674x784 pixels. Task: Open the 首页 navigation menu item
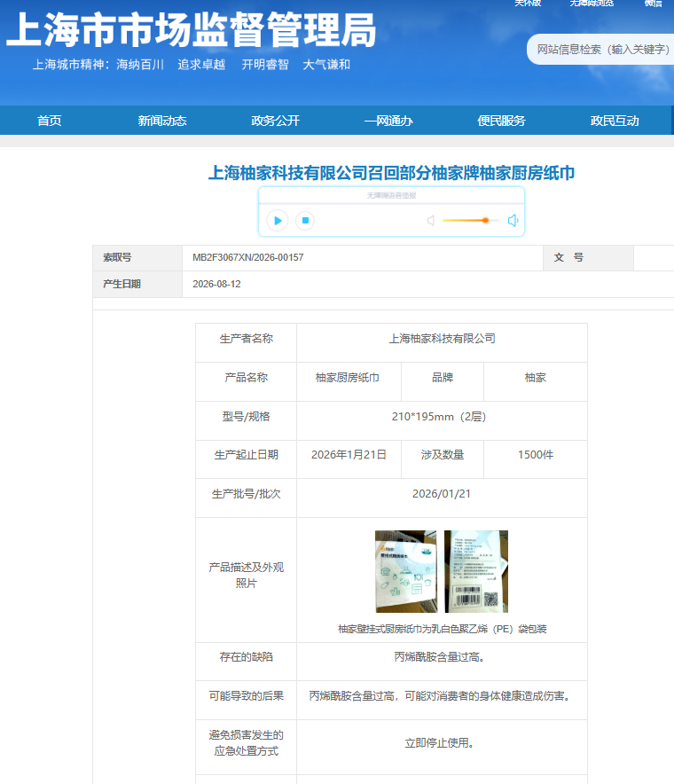49,121
